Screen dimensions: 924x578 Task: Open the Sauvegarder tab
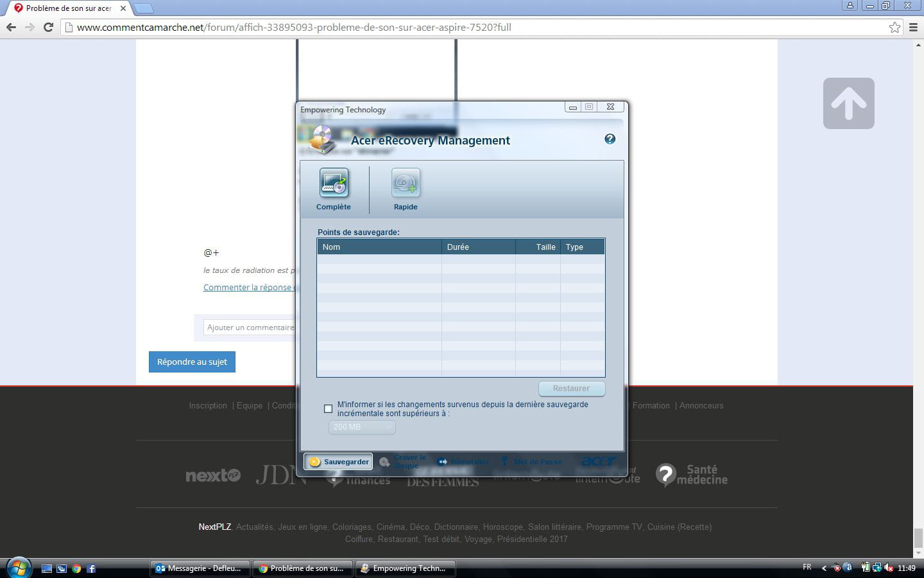pos(338,461)
